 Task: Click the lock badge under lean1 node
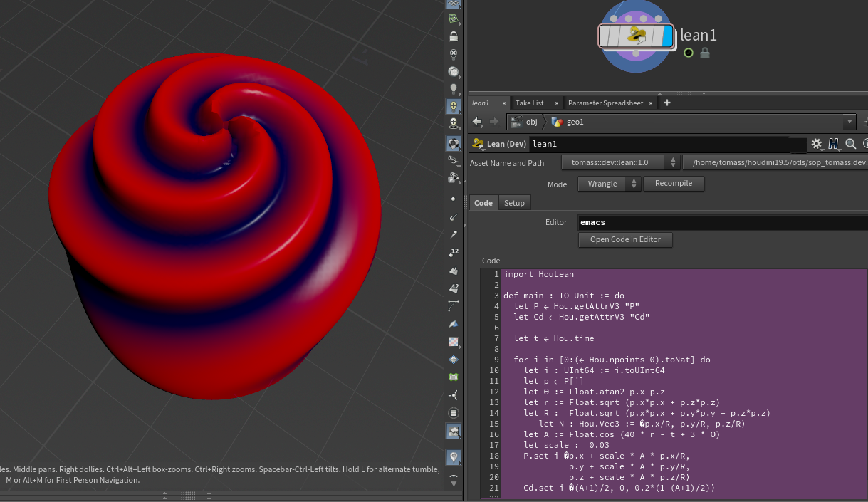click(x=705, y=53)
